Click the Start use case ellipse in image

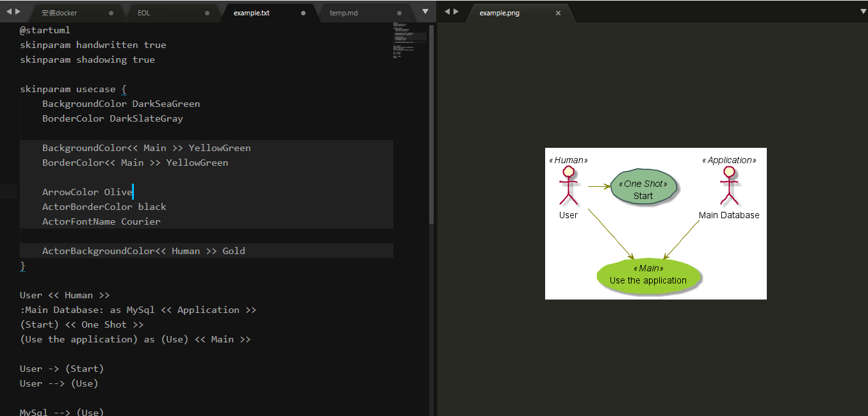point(643,188)
